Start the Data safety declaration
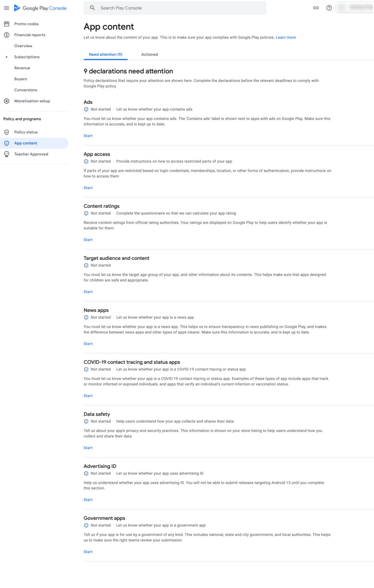Image resolution: width=374 pixels, height=588 pixels. pyautogui.click(x=88, y=448)
